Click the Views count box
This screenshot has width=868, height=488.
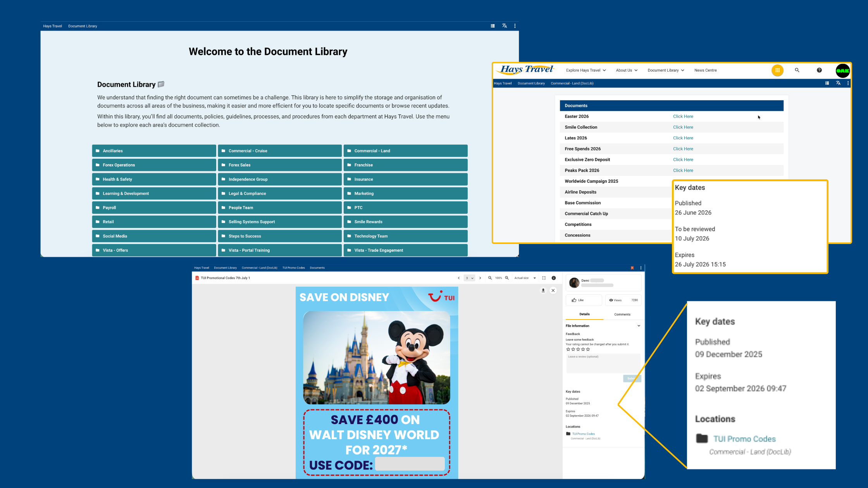[623, 300]
